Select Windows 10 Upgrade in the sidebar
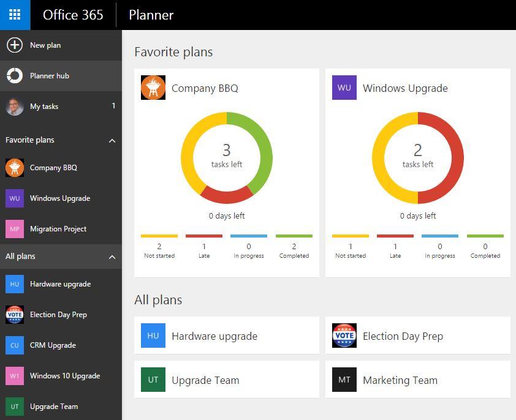Image resolution: width=516 pixels, height=420 pixels. [61, 376]
